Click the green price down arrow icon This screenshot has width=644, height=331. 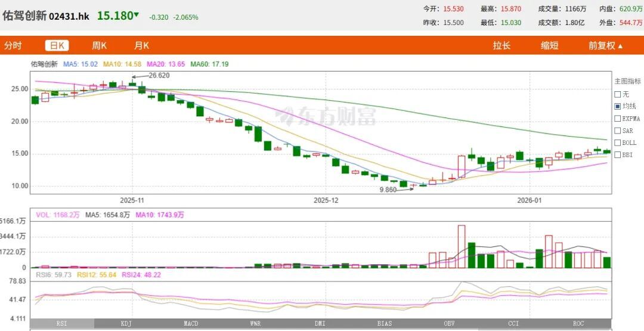[137, 15]
